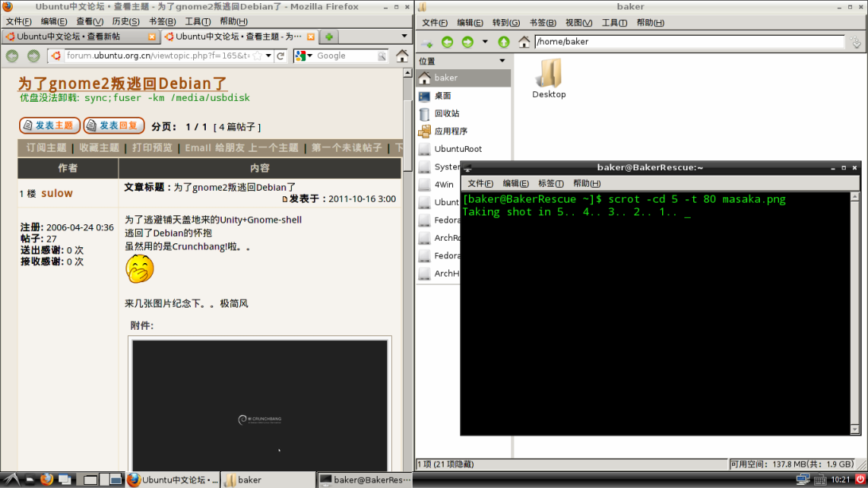This screenshot has height=488, width=868.
Task: Open Firefox list-all-tabs dropdown
Action: (x=404, y=37)
